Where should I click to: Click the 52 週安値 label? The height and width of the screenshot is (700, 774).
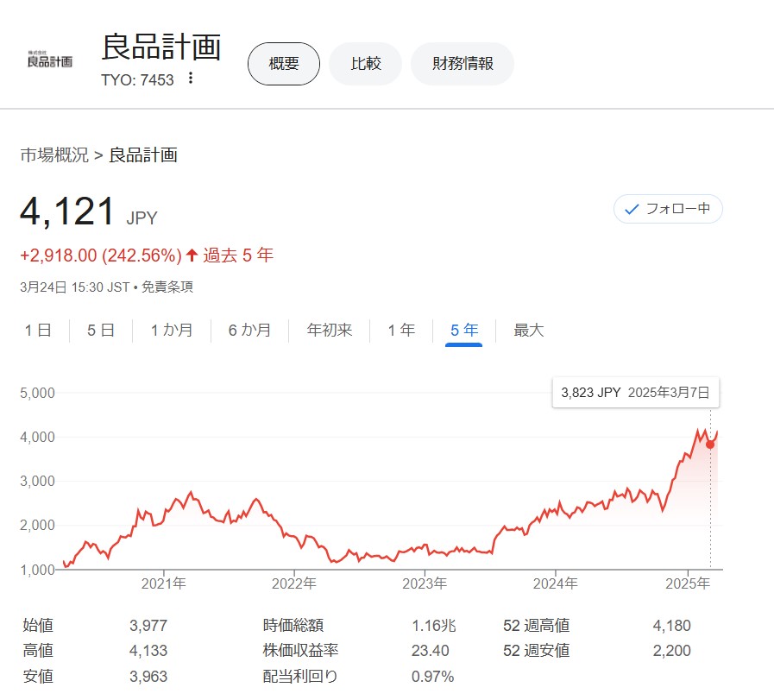pyautogui.click(x=536, y=651)
